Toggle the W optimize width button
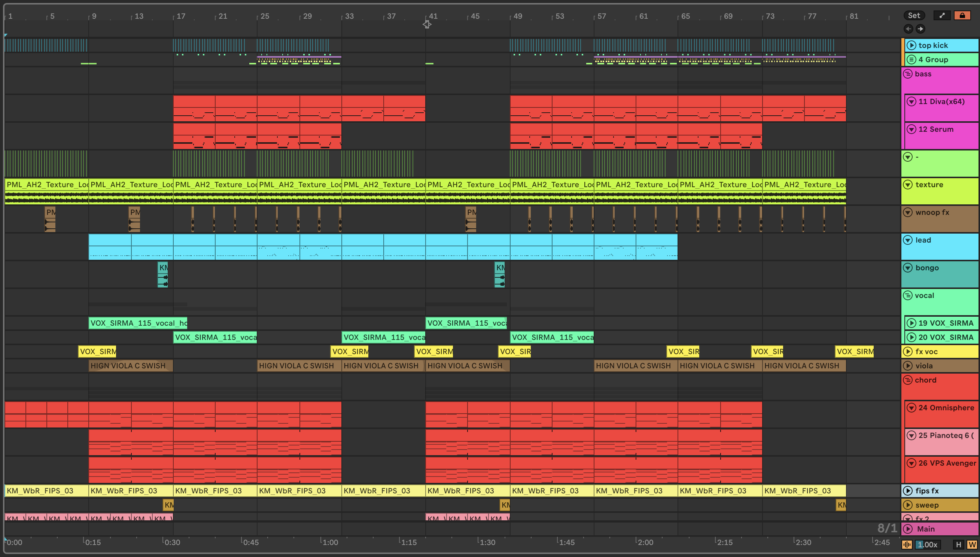Image resolution: width=980 pixels, height=557 pixels. coord(972,545)
